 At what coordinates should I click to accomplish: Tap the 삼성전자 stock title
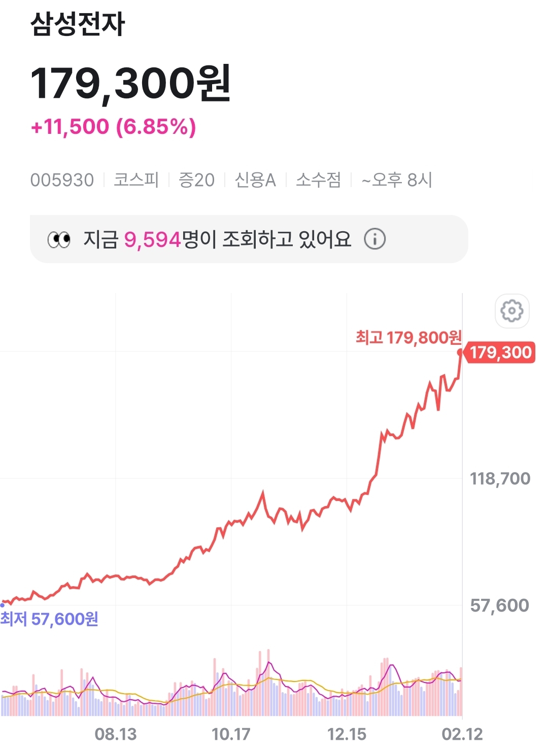(x=78, y=24)
